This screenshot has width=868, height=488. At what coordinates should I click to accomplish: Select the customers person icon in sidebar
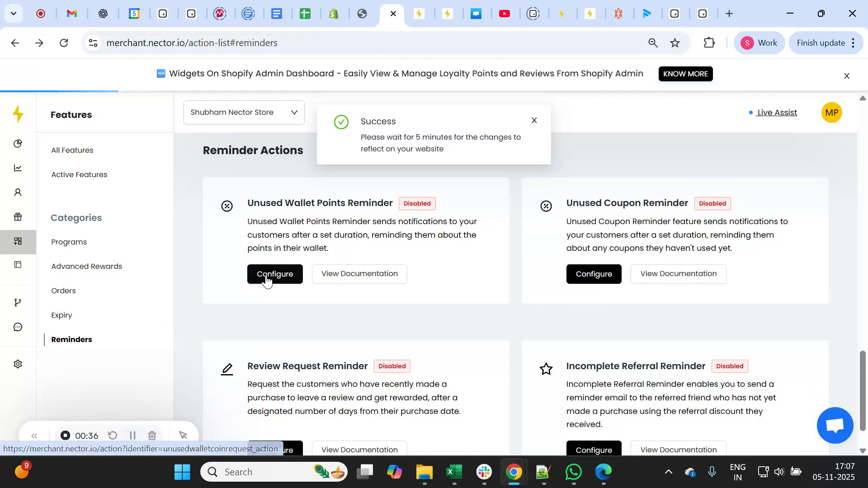pyautogui.click(x=18, y=192)
